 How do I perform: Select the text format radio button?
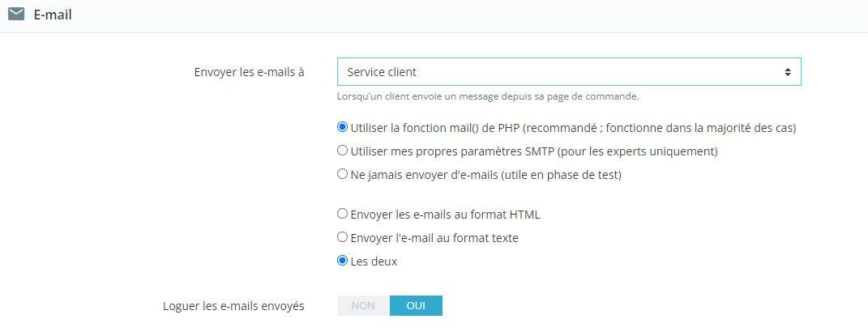pyautogui.click(x=342, y=237)
